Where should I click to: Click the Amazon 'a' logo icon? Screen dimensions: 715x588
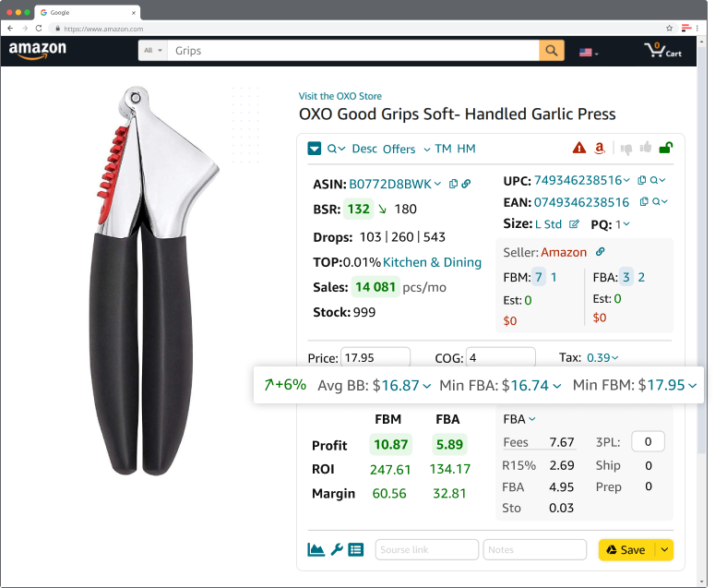pyautogui.click(x=600, y=148)
